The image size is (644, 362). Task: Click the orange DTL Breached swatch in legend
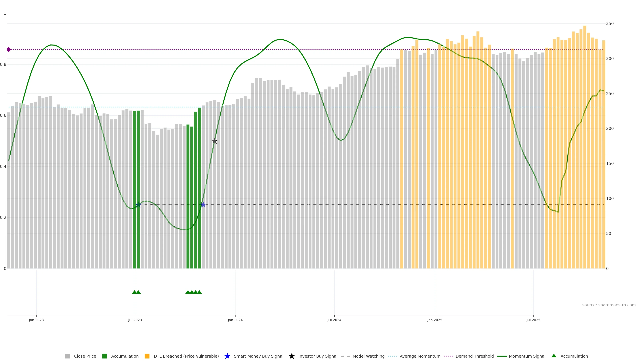coord(147,356)
